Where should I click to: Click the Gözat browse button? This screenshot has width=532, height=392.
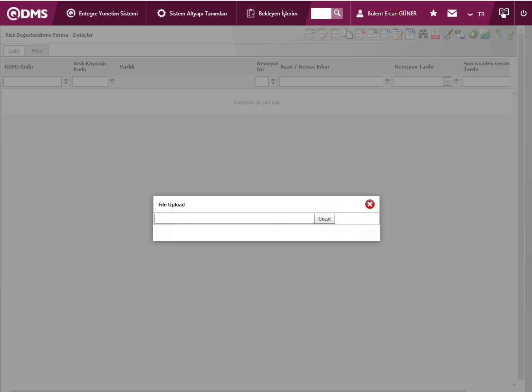(x=324, y=219)
